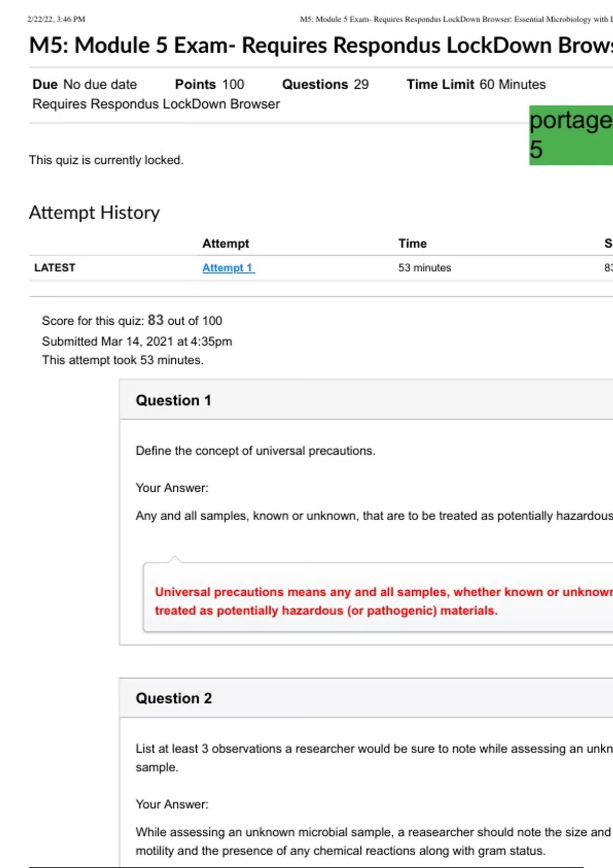The width and height of the screenshot is (613, 868).
Task: Click the Question 1 header
Action: 173,400
